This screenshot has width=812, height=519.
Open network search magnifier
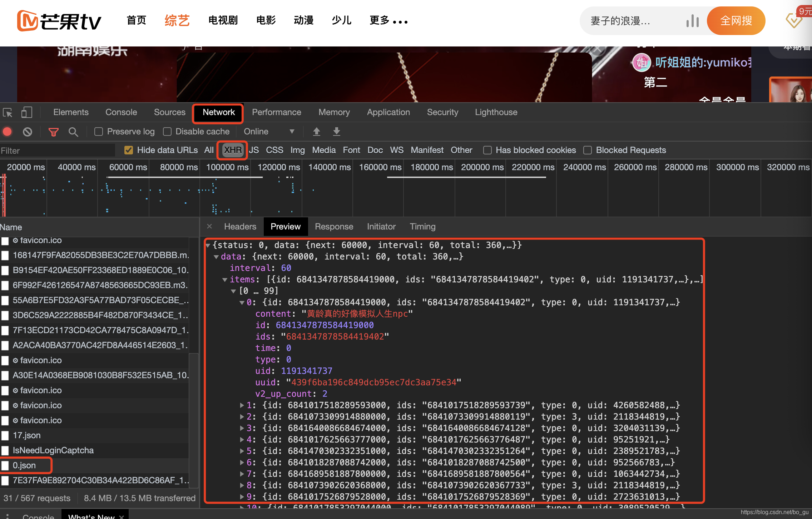pyautogui.click(x=73, y=132)
